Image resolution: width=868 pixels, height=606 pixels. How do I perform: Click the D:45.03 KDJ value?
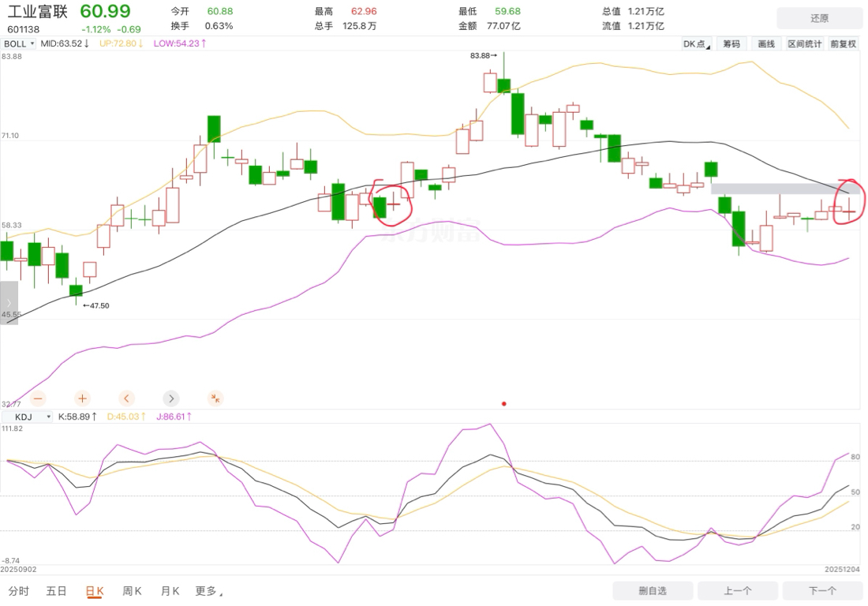126,416
